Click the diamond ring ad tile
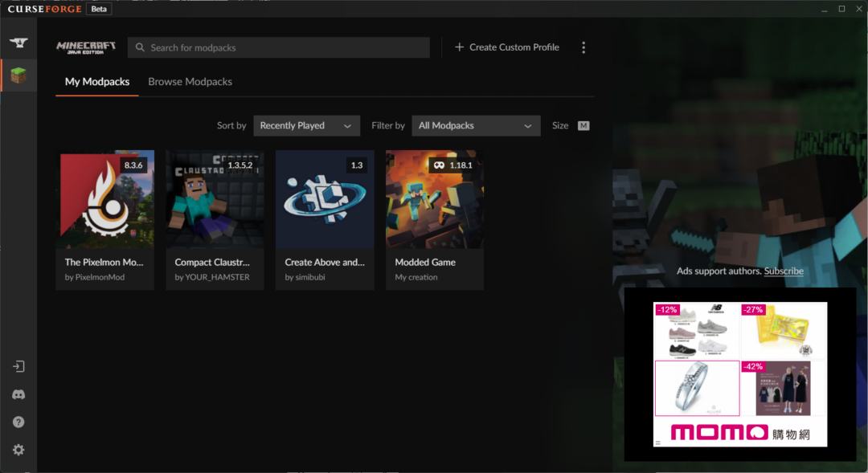Screen dimensions: 868x473 [697, 388]
